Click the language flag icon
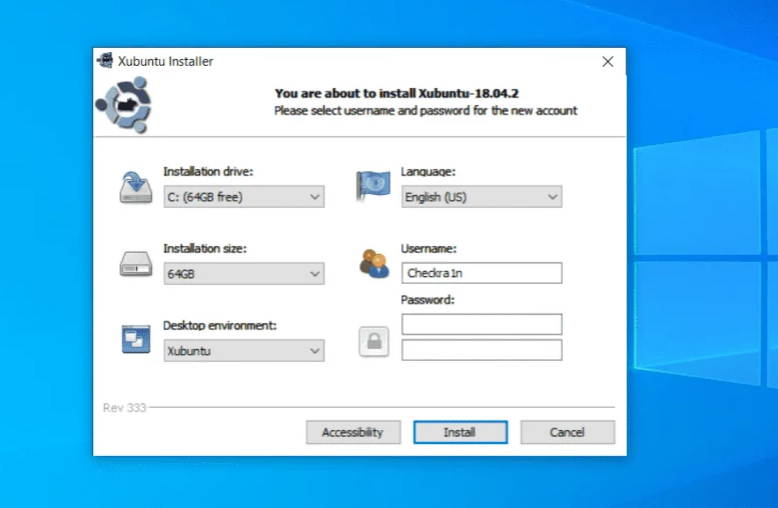Image resolution: width=778 pixels, height=508 pixels. (373, 186)
